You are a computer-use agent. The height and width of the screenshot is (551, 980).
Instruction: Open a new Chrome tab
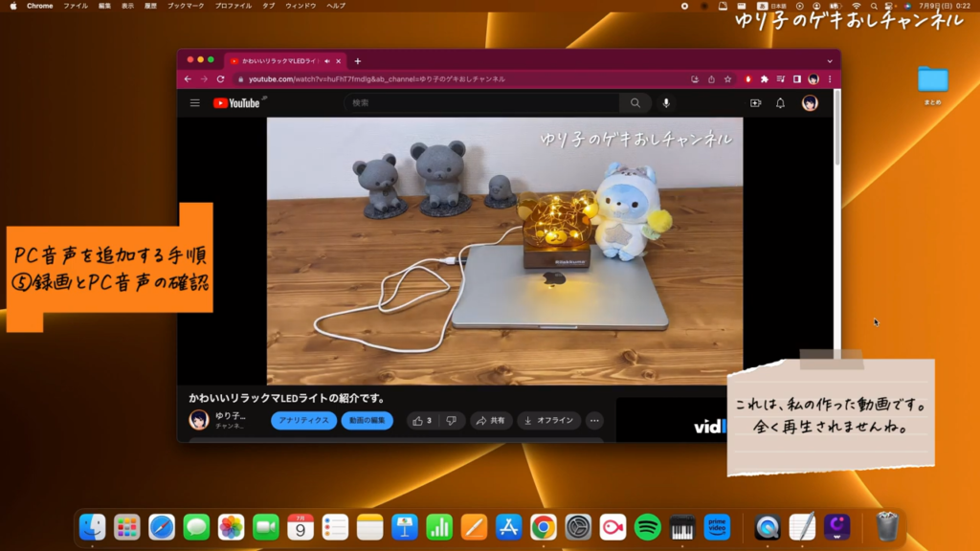(358, 61)
